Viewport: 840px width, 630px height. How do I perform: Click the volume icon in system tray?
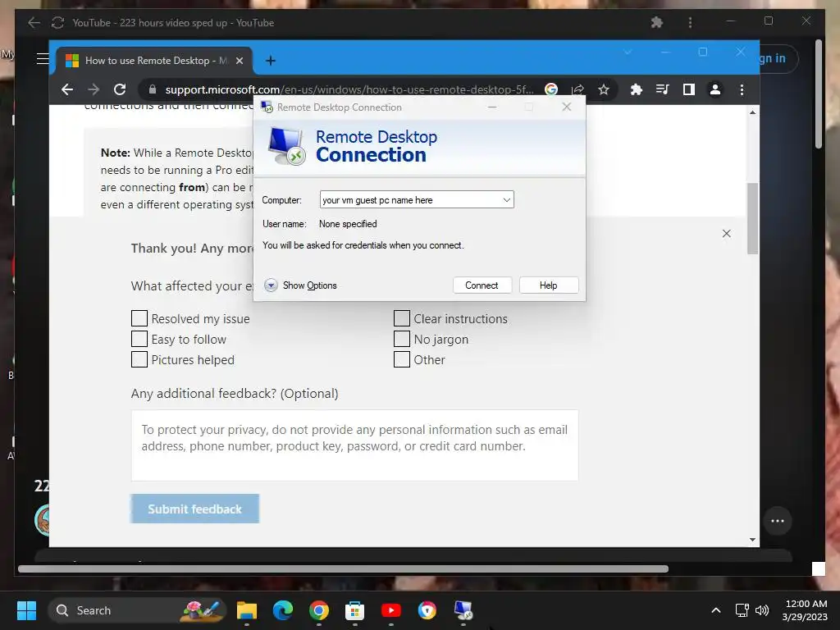(x=762, y=610)
